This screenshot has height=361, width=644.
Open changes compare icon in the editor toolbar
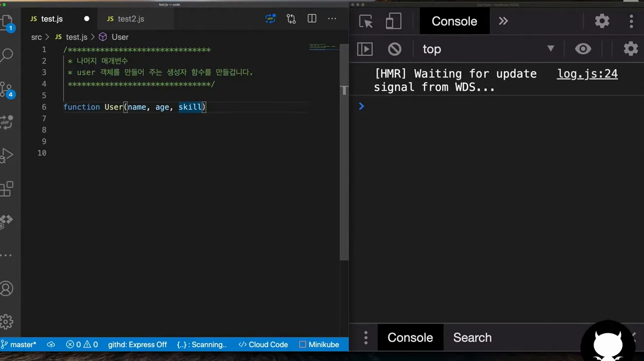[291, 19]
